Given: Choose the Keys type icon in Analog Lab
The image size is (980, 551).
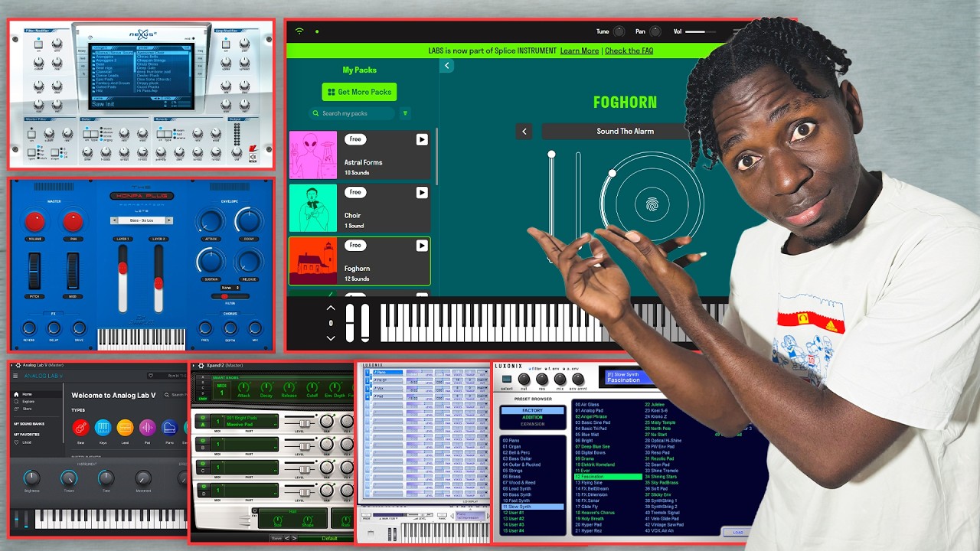Looking at the screenshot, I should click(x=103, y=428).
